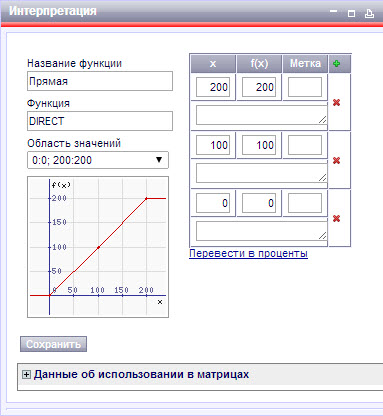This screenshot has height=416, width=383.
Task: Delete the row with x value 100
Action: [x=337, y=160]
